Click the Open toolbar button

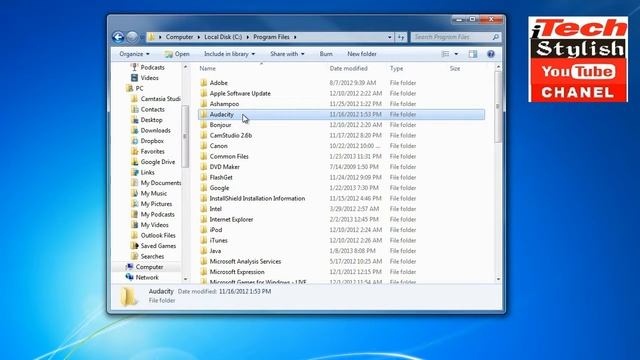tap(177, 54)
